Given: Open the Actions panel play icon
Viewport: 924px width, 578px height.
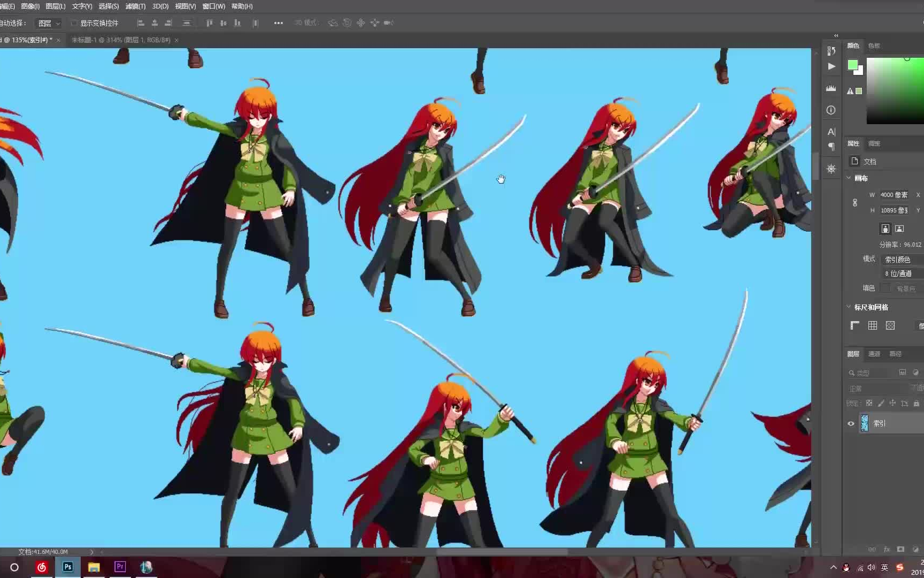Looking at the screenshot, I should click(x=831, y=66).
